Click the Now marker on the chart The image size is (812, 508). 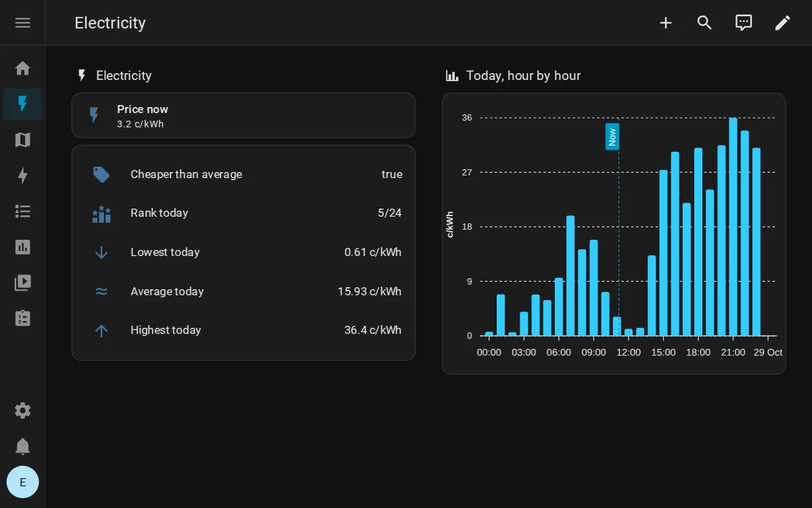pyautogui.click(x=612, y=137)
